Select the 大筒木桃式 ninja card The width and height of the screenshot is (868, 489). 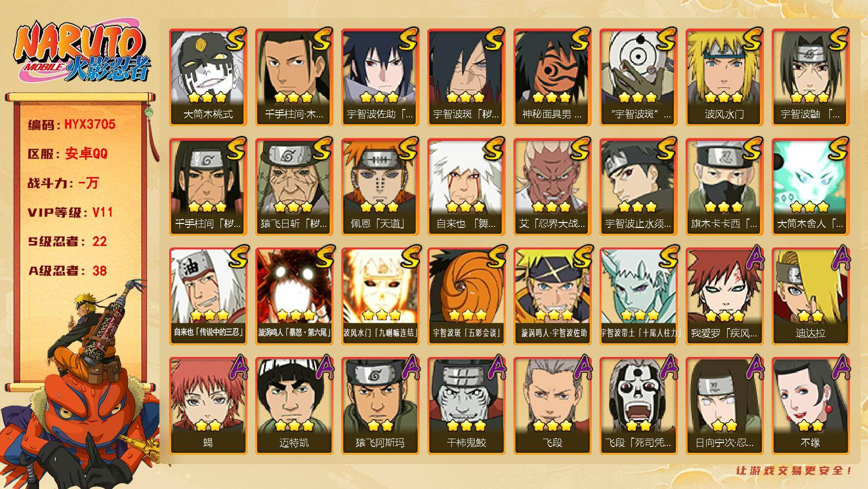pos(208,77)
